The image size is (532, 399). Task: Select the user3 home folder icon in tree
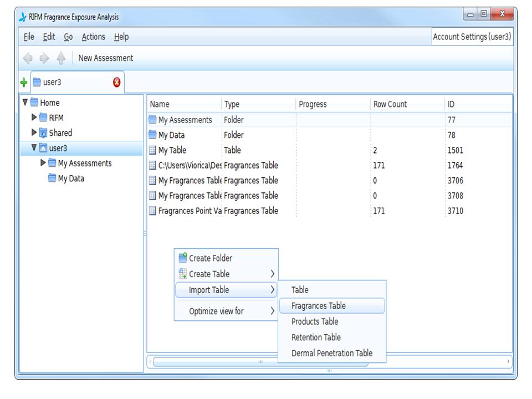coord(43,148)
